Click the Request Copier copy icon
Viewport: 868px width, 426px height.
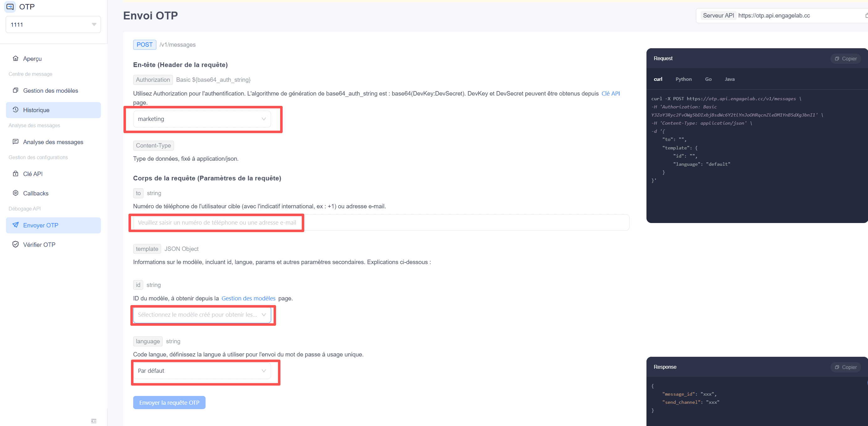coord(837,59)
